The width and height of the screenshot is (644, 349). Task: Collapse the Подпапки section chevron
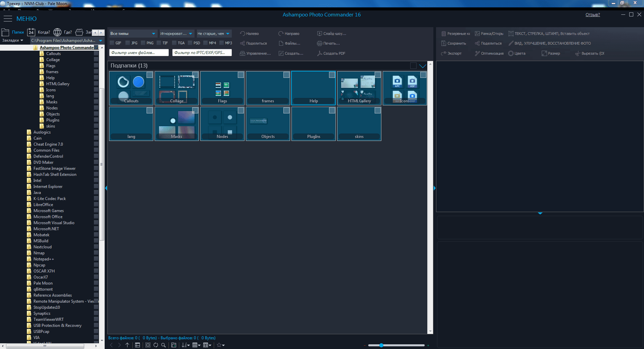point(423,66)
